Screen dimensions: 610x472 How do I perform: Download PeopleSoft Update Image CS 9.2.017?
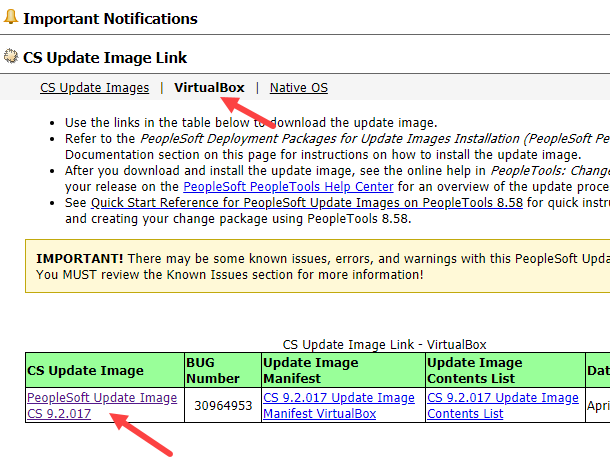pos(102,405)
